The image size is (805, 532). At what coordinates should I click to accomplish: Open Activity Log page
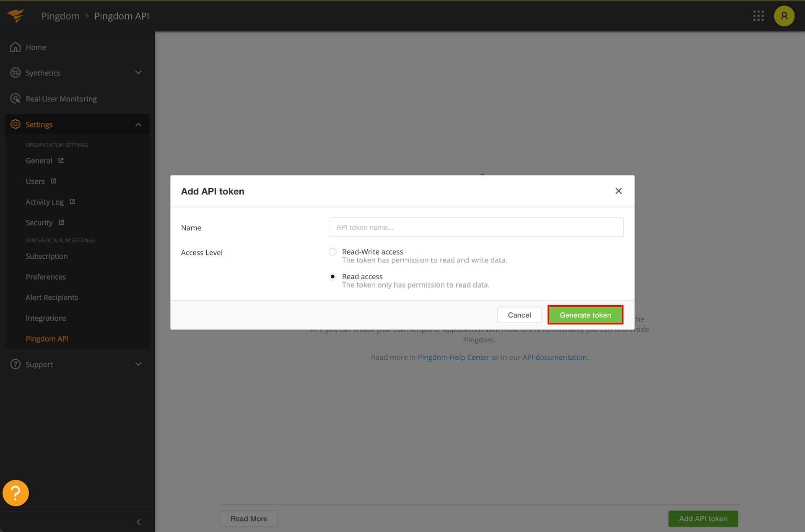(44, 202)
